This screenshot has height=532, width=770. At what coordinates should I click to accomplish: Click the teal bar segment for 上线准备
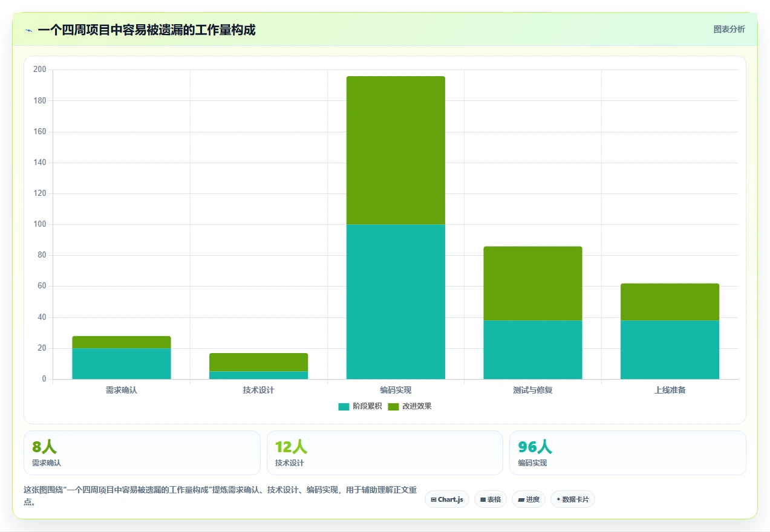pyautogui.click(x=670, y=349)
